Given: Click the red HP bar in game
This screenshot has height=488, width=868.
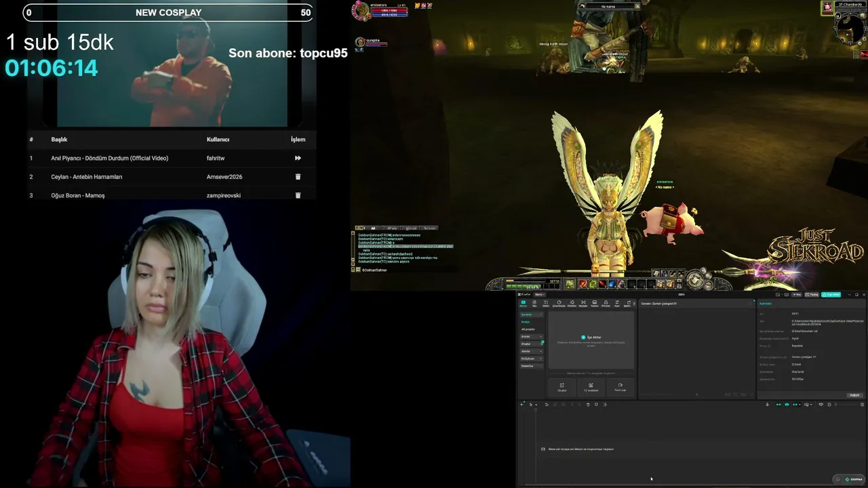Looking at the screenshot, I should click(389, 10).
